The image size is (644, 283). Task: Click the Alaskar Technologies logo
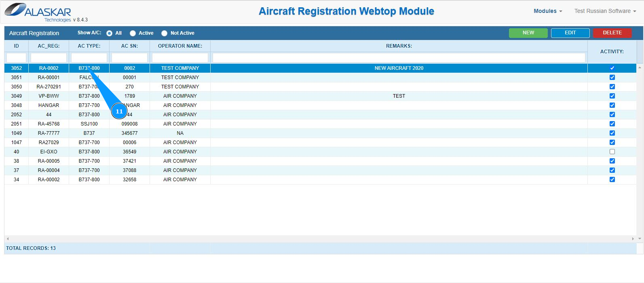coord(38,12)
